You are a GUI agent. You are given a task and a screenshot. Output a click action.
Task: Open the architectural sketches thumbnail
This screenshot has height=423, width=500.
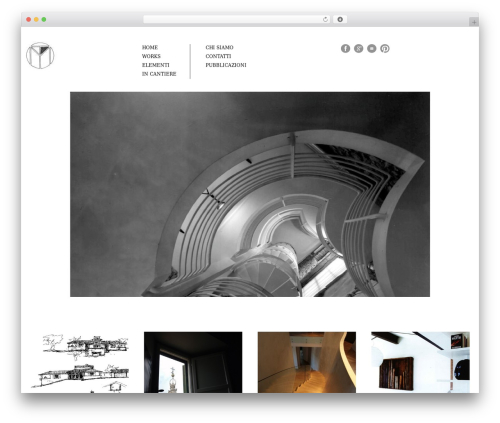tap(80, 362)
